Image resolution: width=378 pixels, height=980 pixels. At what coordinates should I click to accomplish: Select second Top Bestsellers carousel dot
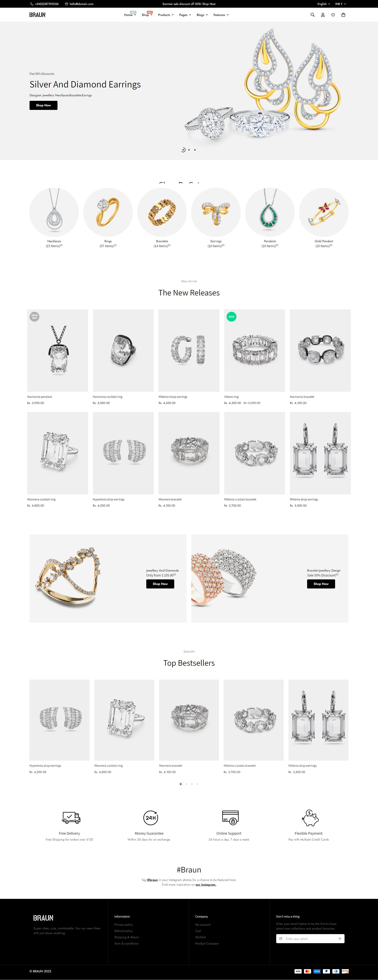pos(186,784)
